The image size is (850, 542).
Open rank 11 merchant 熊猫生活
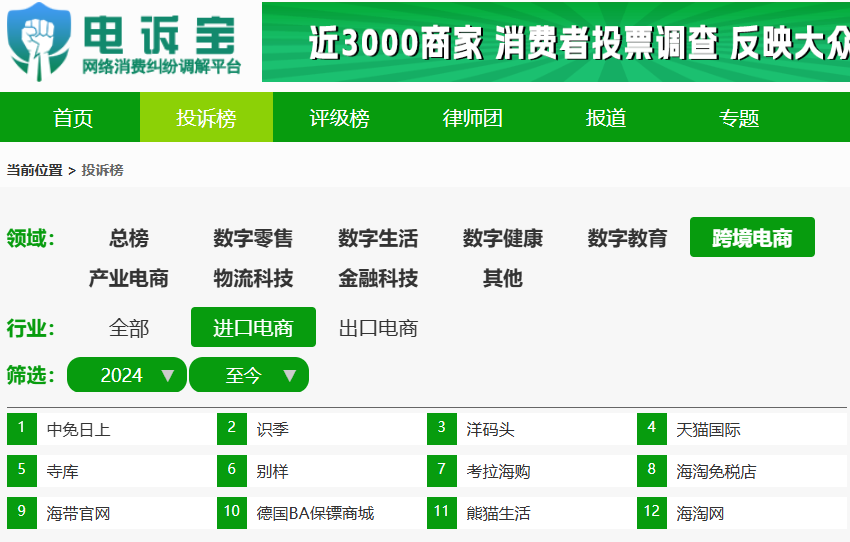(498, 513)
